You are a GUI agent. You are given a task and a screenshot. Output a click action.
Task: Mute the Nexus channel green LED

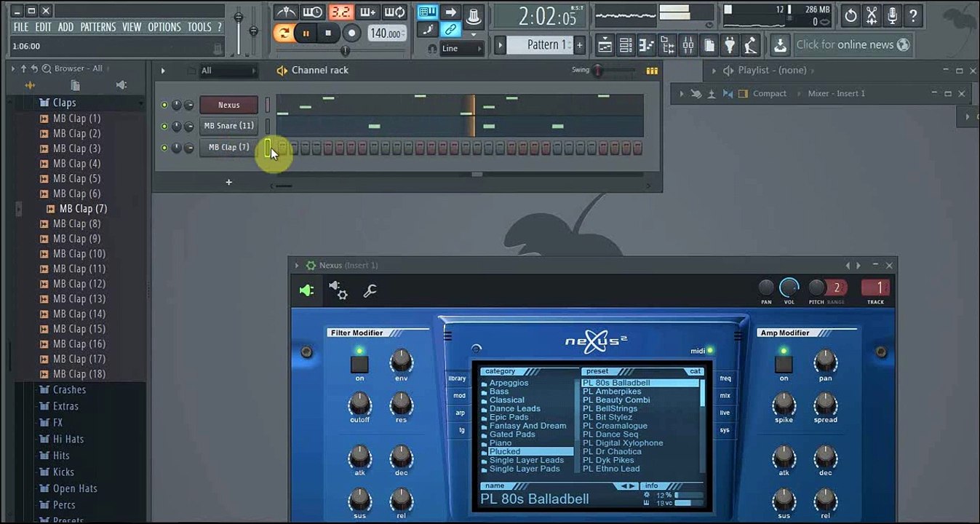[164, 105]
